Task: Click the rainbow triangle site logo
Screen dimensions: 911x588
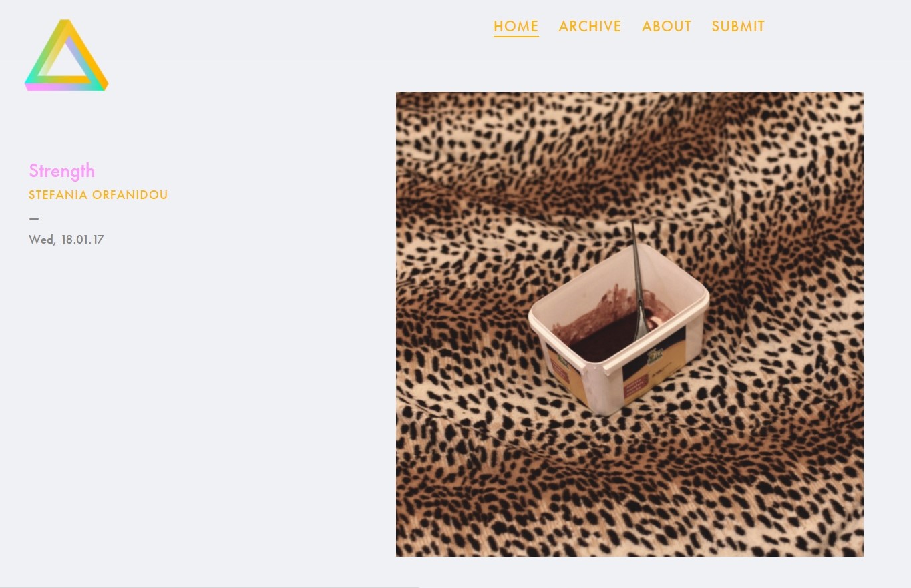Action: [x=66, y=55]
